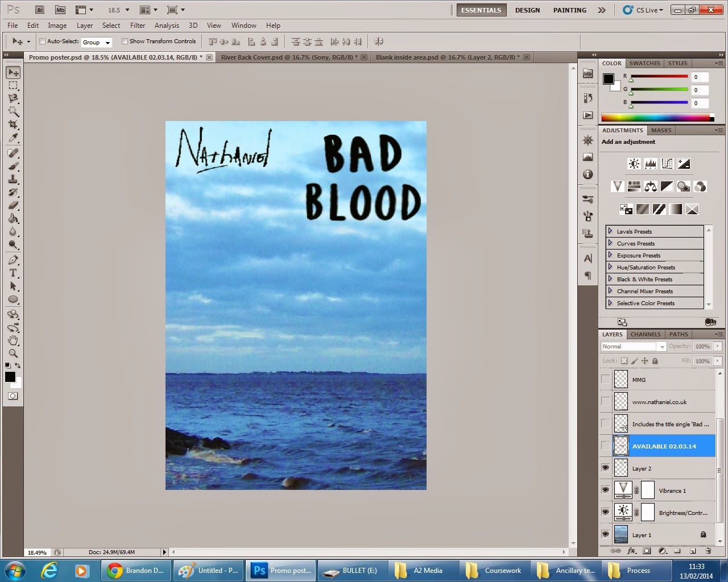Select the Path Selection tool
The image size is (728, 582).
[x=13, y=286]
